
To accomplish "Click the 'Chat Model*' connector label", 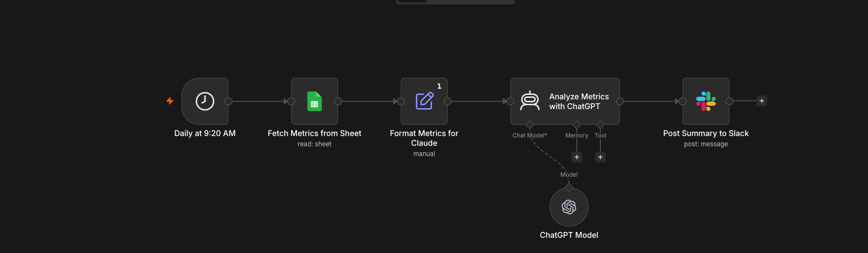I will (530, 136).
